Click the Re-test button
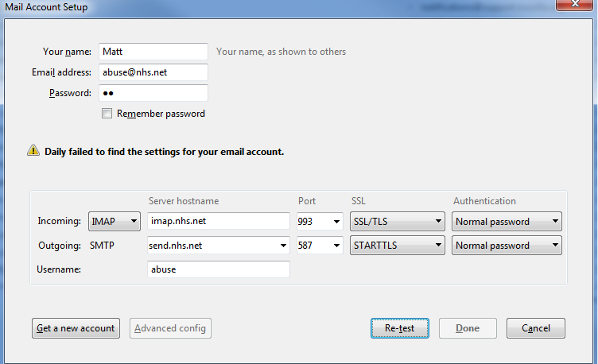 pos(399,328)
